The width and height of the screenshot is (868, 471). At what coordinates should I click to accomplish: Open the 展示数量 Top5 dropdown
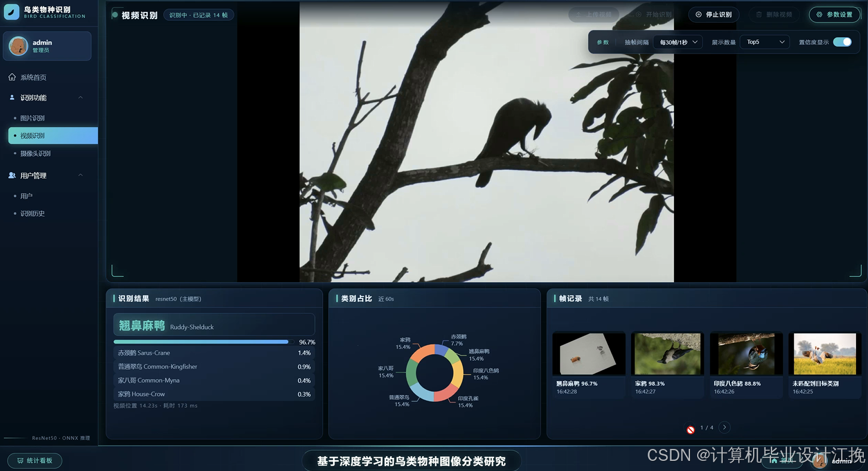point(765,42)
